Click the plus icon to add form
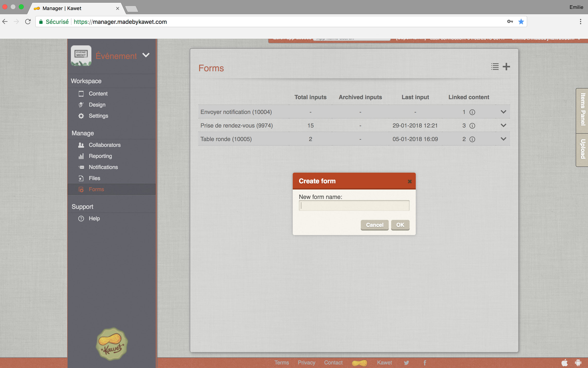 (506, 67)
